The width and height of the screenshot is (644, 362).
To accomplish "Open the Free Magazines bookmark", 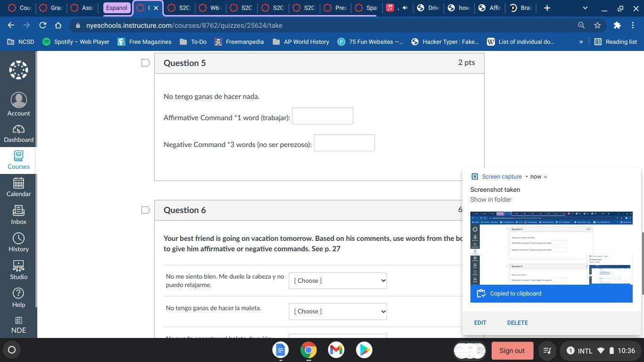I will coord(144,42).
